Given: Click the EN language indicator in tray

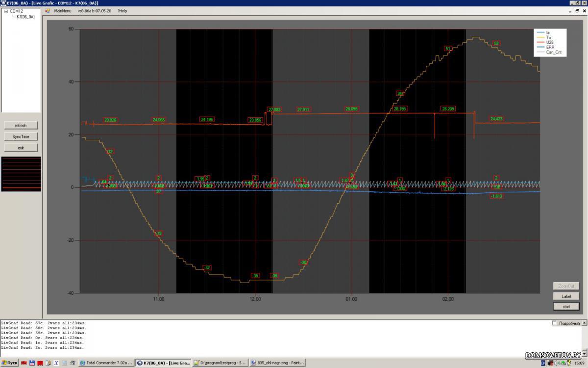Looking at the screenshot, I should point(543,363).
